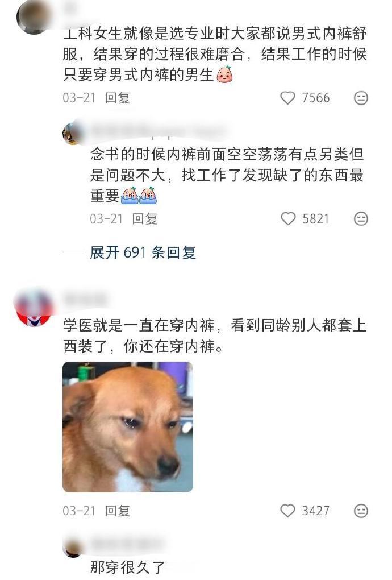Open the sad dog image

[128, 427]
